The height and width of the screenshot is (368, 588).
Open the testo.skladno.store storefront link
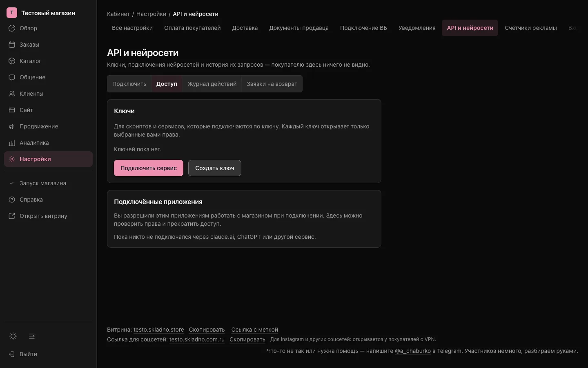[159, 330]
